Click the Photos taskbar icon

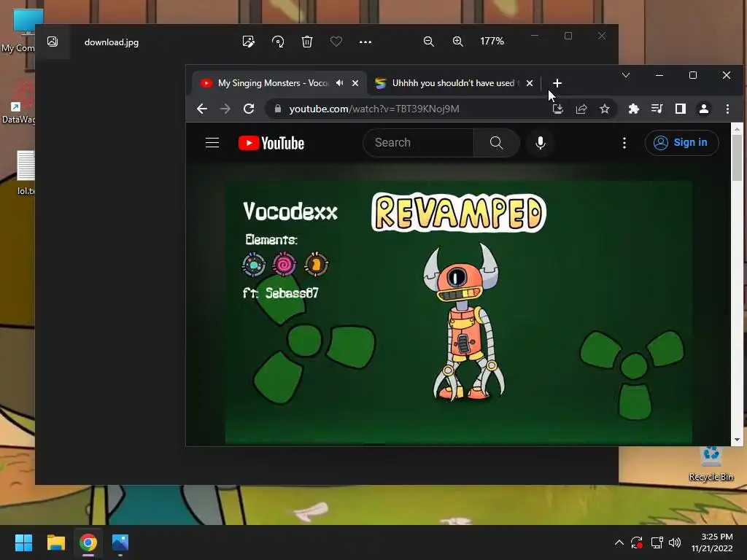[x=120, y=542]
